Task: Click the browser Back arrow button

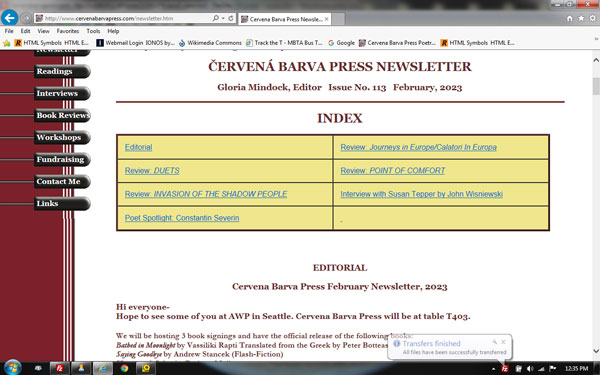Action: point(10,18)
